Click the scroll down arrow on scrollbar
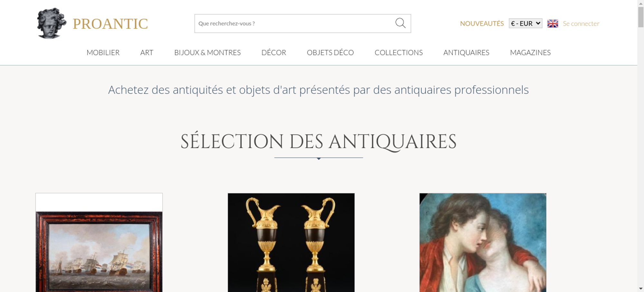This screenshot has width=644, height=292. 640,289
